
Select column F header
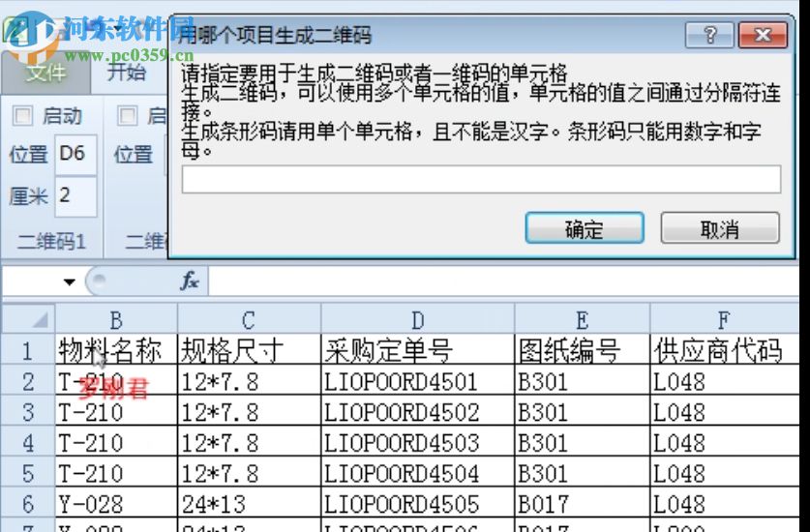tap(724, 320)
